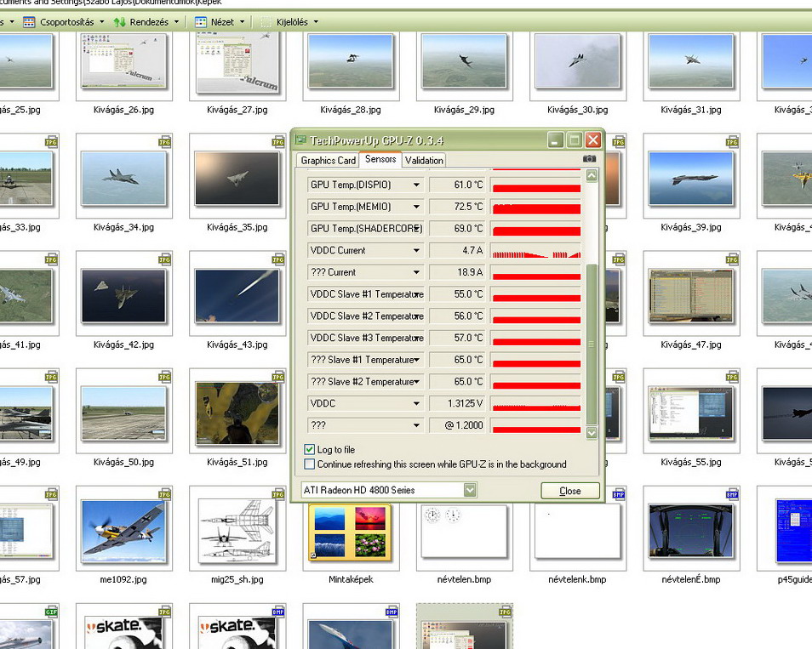
Task: Click the me1092.jpg file name label
Action: (x=123, y=579)
